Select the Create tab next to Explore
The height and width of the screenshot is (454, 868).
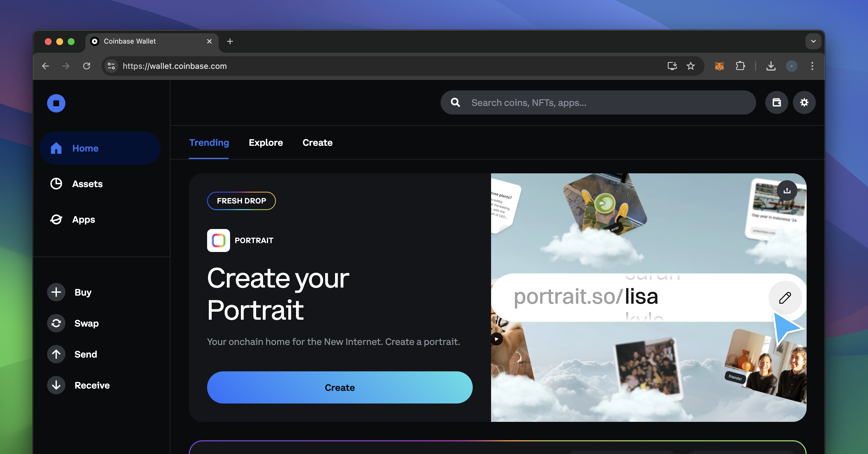click(x=317, y=143)
